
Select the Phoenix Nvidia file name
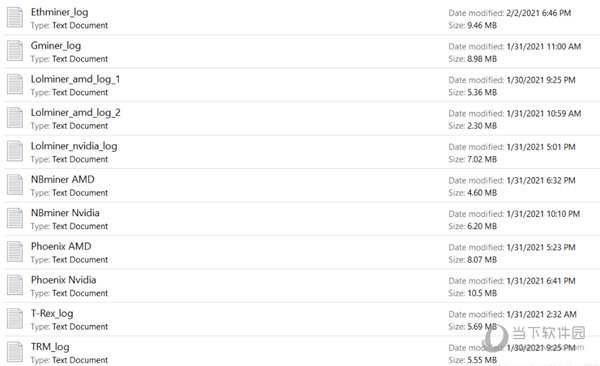pos(64,280)
